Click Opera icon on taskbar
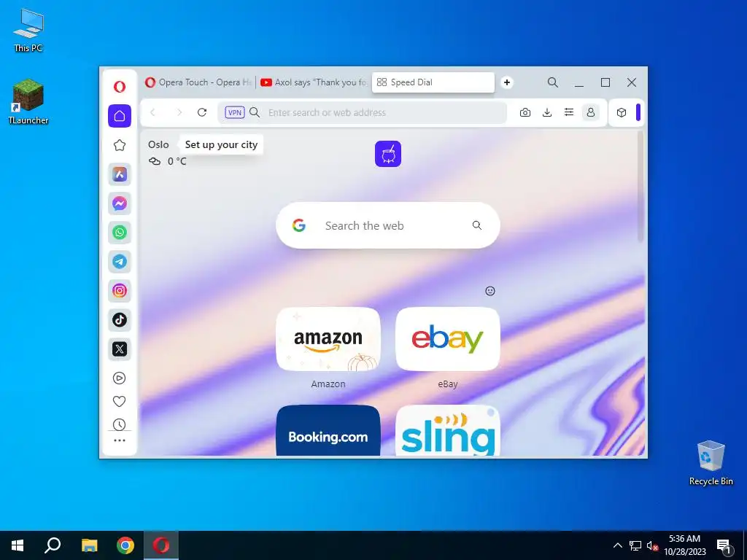Screen dimensions: 747x560 click(x=161, y=545)
